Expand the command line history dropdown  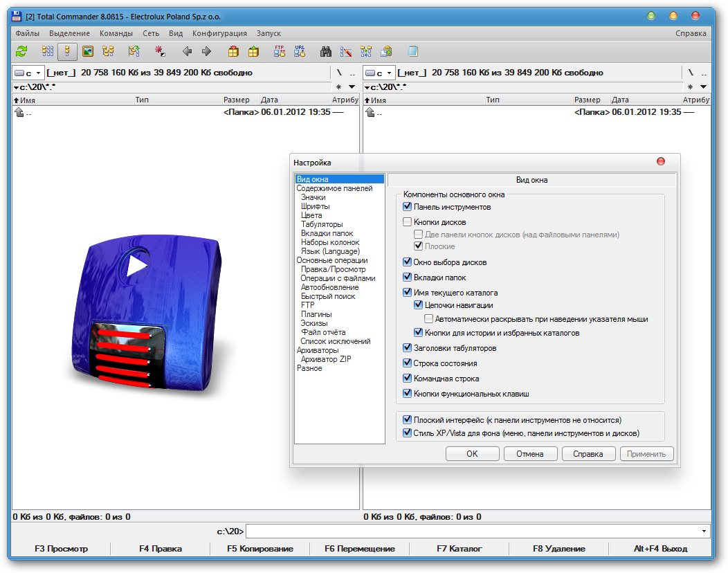click(x=704, y=531)
